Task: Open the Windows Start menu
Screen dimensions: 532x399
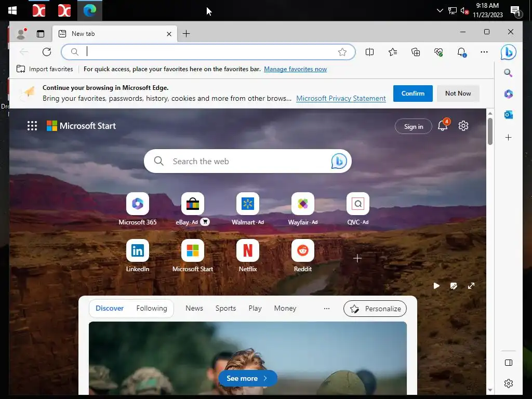Action: coord(12,10)
